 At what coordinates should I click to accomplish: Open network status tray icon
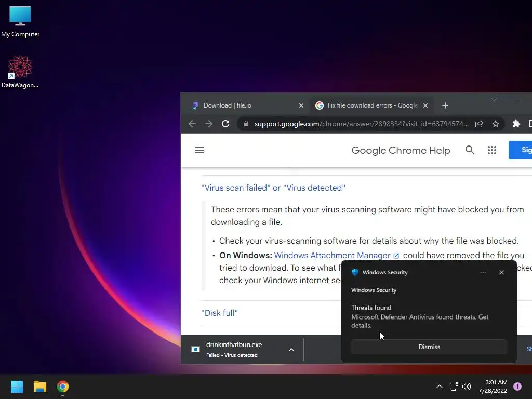click(454, 387)
